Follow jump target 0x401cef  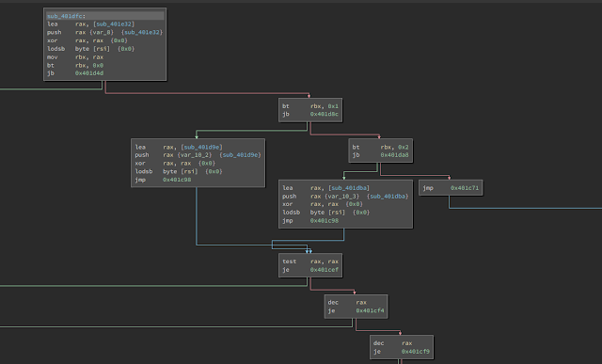(324, 270)
